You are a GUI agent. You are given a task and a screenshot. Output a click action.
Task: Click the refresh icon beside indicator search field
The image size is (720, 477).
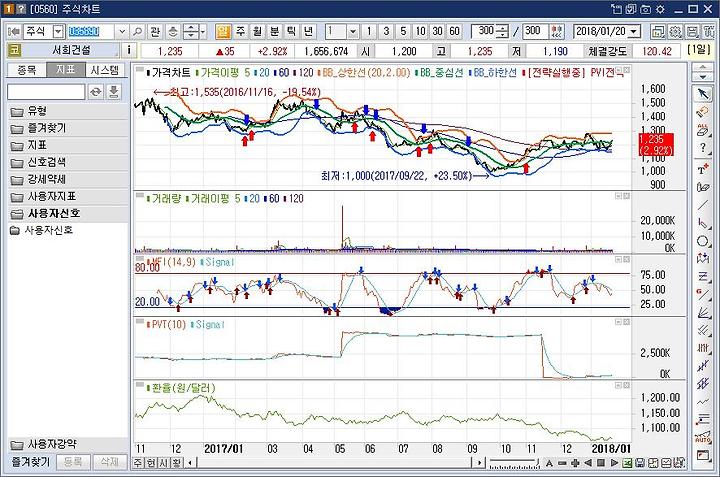click(96, 92)
